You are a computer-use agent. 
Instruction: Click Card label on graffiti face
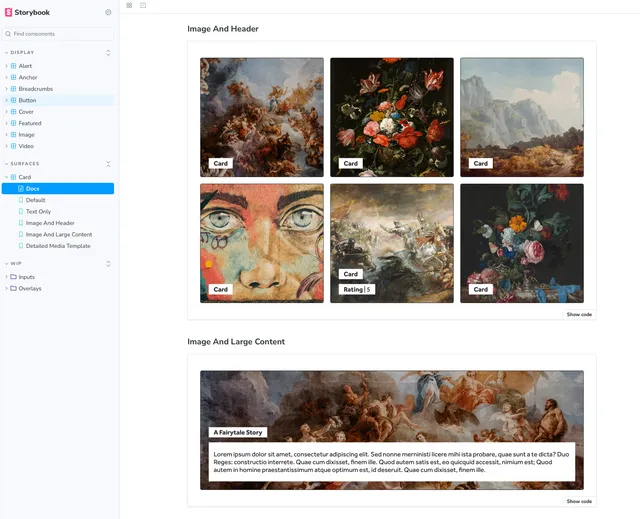point(221,289)
